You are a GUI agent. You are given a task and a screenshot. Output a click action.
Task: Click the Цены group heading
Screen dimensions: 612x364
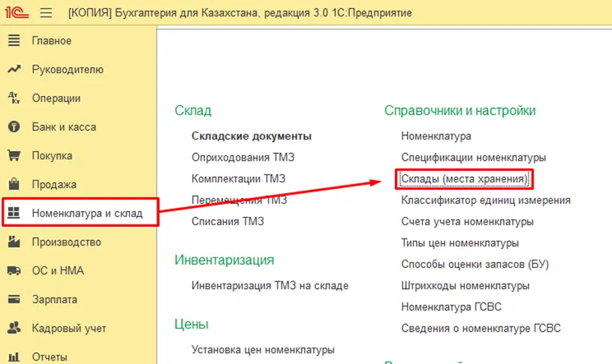coord(191,324)
